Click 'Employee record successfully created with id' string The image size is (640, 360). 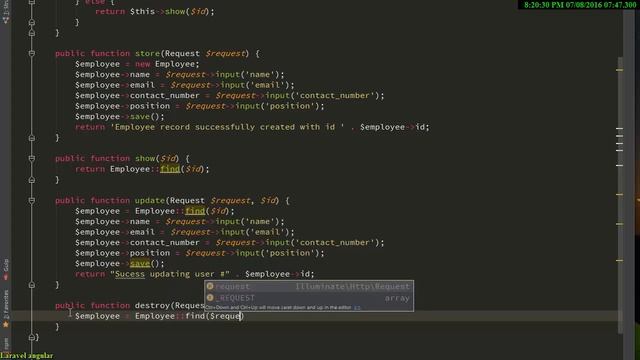point(227,127)
